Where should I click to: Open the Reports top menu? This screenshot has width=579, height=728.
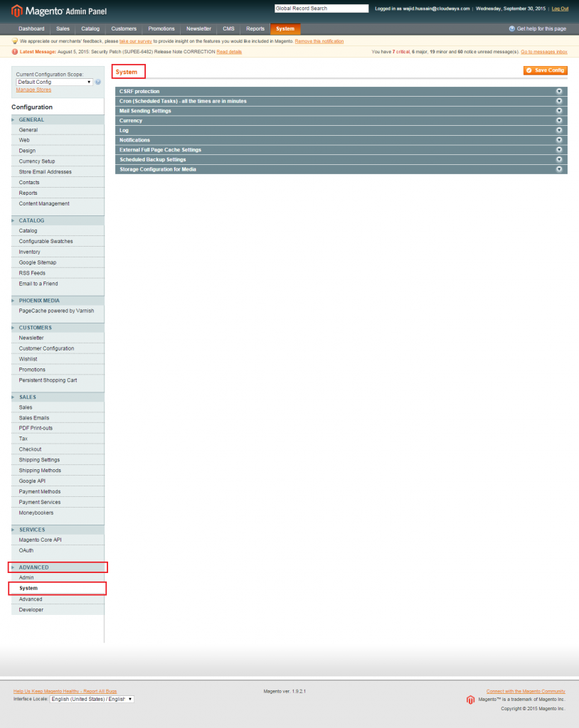[x=255, y=28]
